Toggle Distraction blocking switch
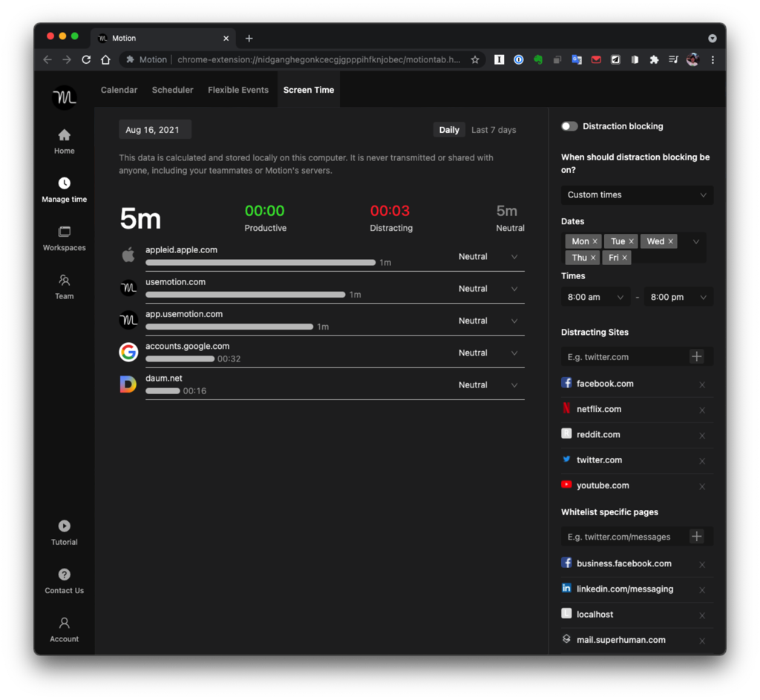 pos(569,126)
